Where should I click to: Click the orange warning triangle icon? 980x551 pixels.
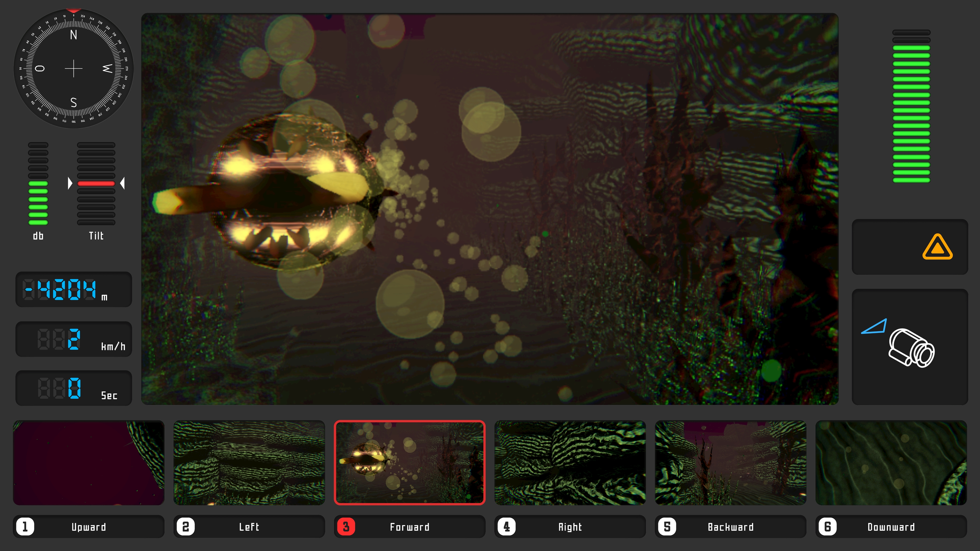click(x=937, y=247)
